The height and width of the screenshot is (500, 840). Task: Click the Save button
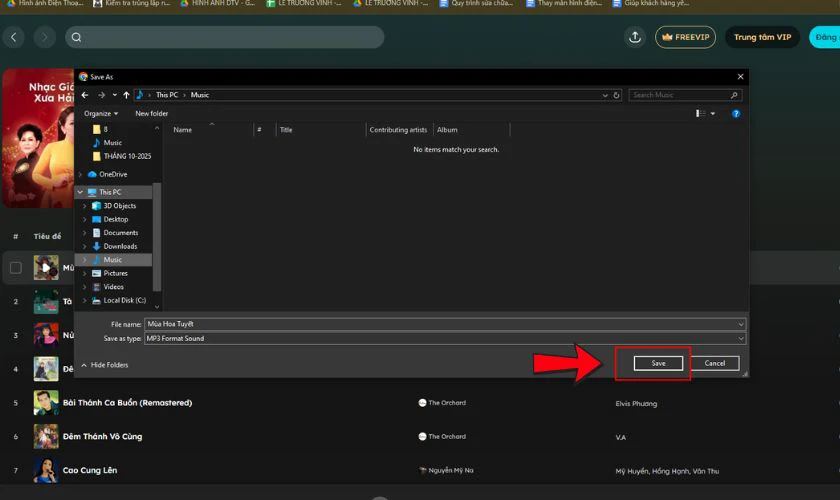coord(658,363)
